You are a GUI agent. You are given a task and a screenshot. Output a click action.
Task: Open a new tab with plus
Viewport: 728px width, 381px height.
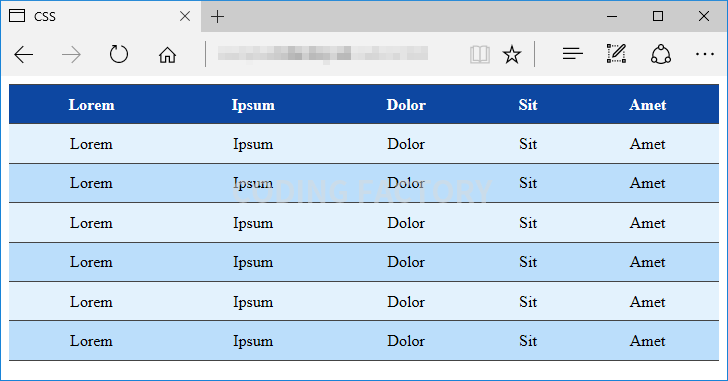coord(217,17)
